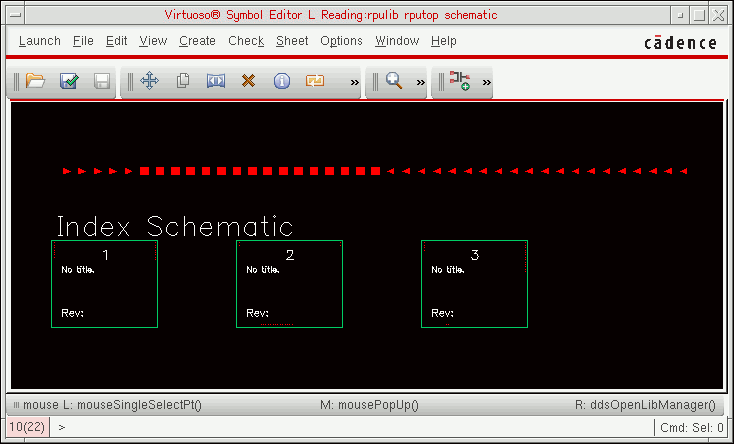Viewport: 734px width, 444px height.
Task: Expand the zoom toolbar overflow chevron
Action: click(421, 83)
